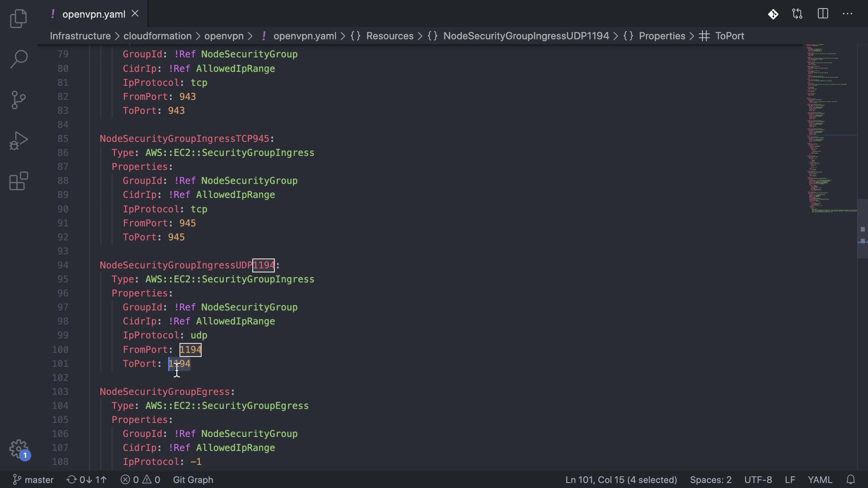Click the git diamond icon in editor toolbar

(x=773, y=14)
